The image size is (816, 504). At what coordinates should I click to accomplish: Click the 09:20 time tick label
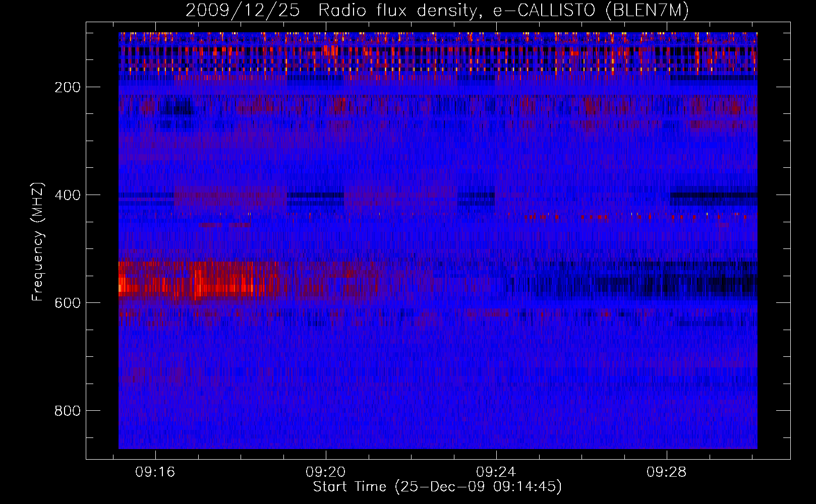pos(325,472)
